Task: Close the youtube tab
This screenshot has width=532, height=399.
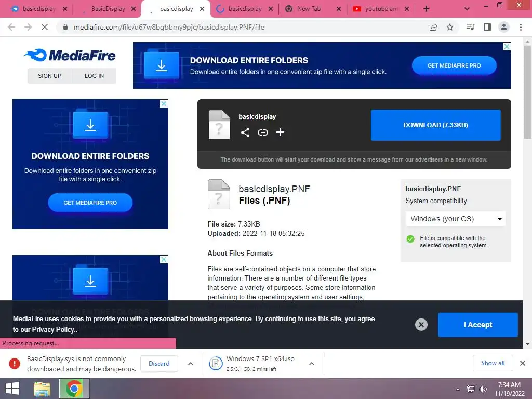Action: 407,9
